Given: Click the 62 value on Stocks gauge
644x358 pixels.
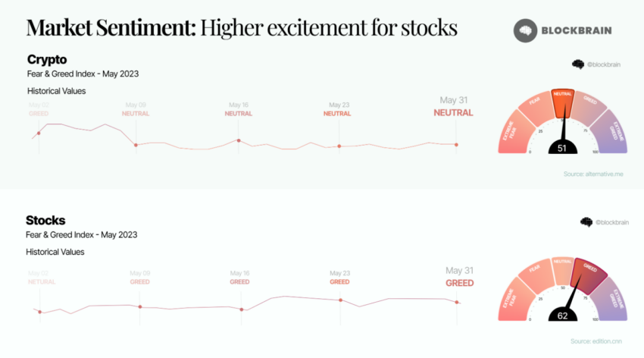Looking at the screenshot, I should 563,316.
